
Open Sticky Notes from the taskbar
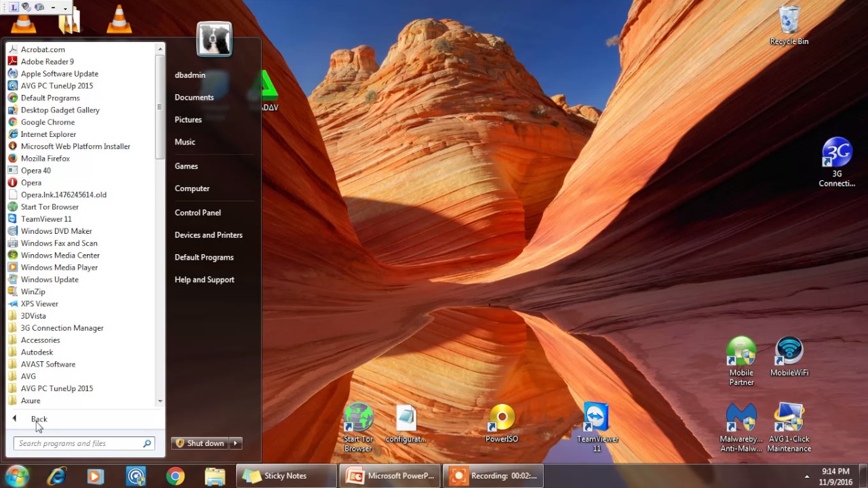click(x=285, y=475)
